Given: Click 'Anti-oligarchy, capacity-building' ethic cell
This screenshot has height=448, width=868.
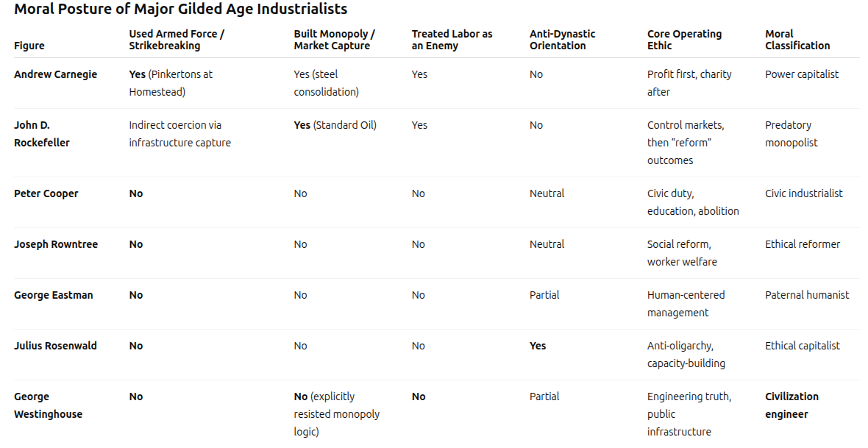Looking at the screenshot, I should (x=686, y=355).
